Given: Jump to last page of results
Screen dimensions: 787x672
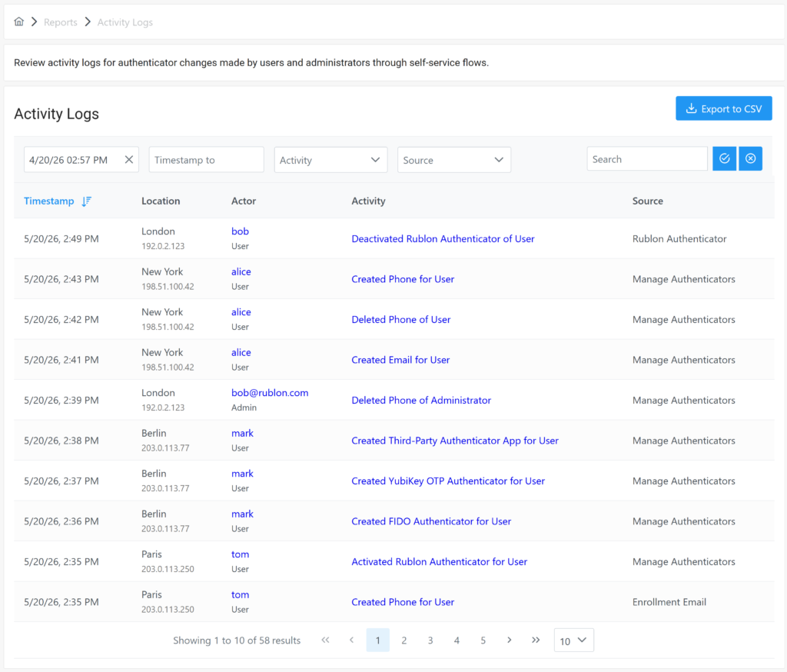Looking at the screenshot, I should point(536,640).
